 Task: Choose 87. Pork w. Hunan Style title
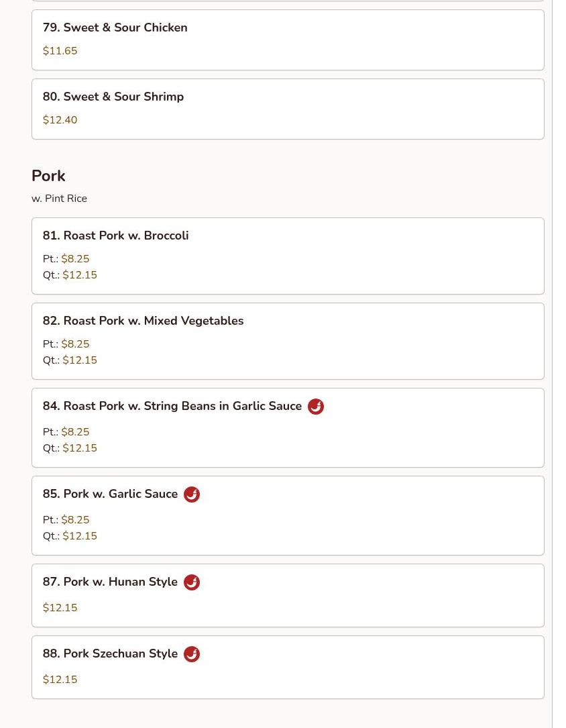(x=110, y=582)
